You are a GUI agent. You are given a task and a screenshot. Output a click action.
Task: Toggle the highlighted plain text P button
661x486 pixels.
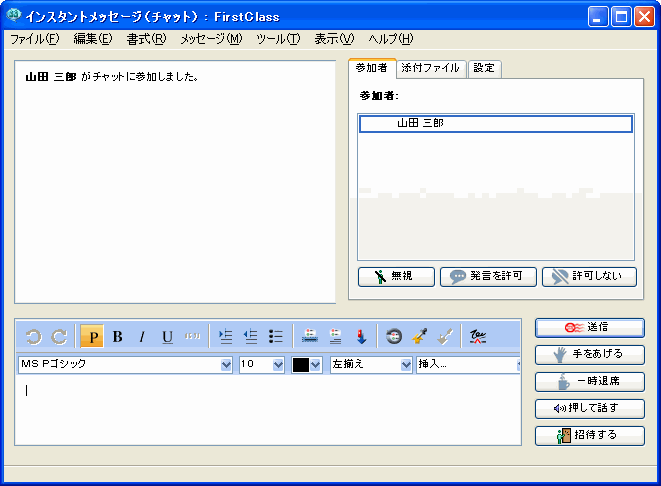(x=92, y=337)
